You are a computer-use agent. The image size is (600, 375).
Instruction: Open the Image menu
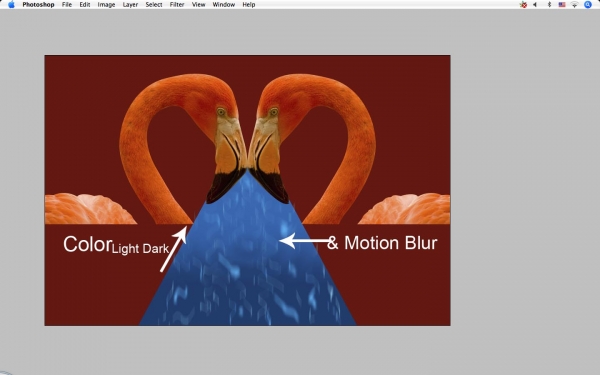pos(106,5)
